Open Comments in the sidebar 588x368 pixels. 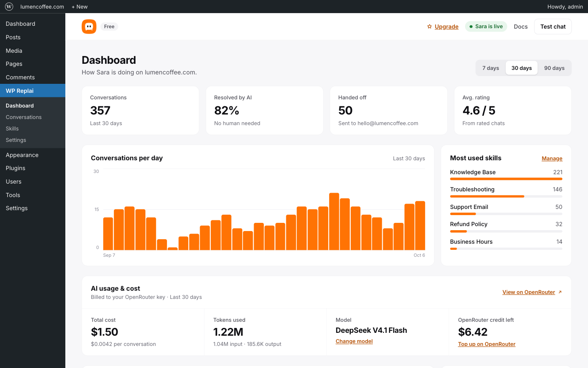point(33,77)
